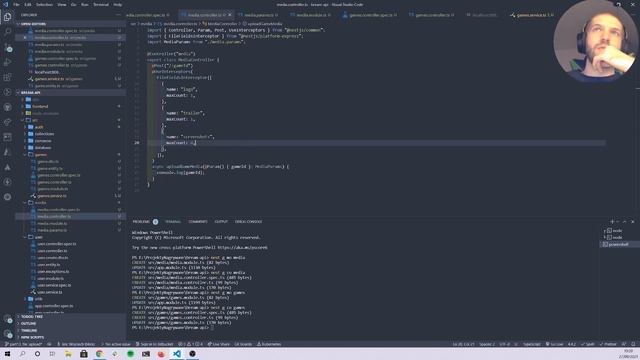Start Live Share from status bar
Image resolution: width=640 pixels, height=360 pixels.
coord(218,344)
